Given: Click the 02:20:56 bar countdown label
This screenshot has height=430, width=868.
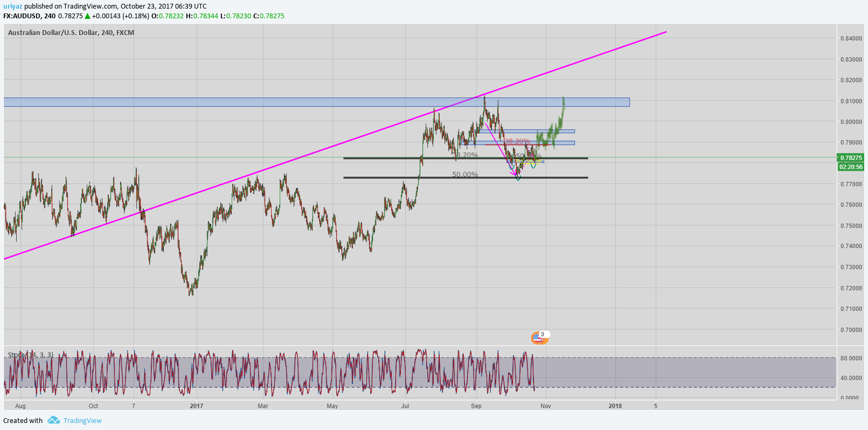Looking at the screenshot, I should (850, 167).
